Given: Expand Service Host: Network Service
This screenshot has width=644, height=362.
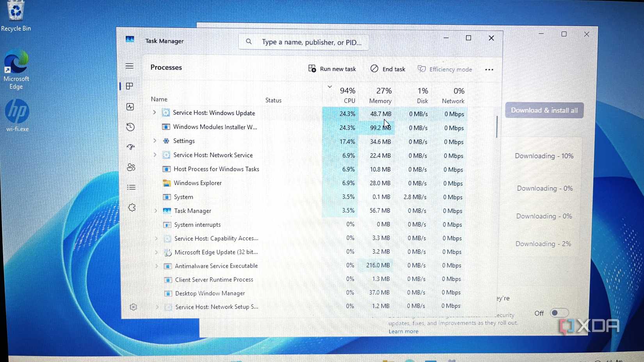Looking at the screenshot, I should [155, 155].
